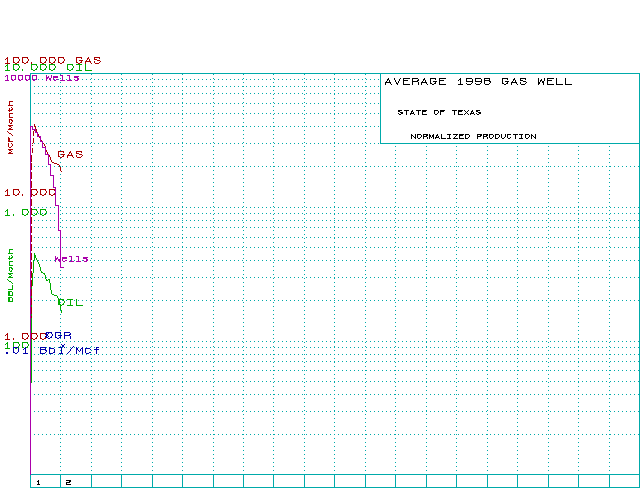Click the red 10,000 gas scale label

[29, 192]
